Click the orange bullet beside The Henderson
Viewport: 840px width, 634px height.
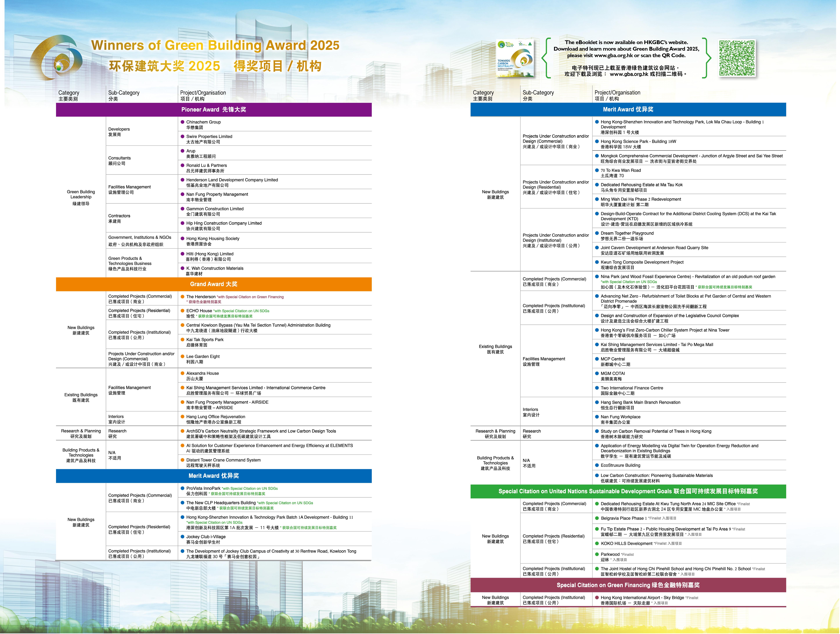point(182,297)
